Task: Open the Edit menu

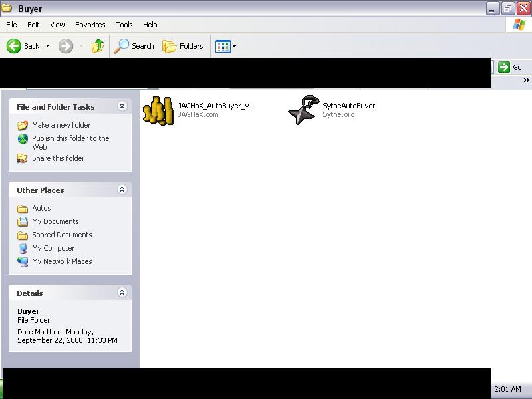Action: coord(33,25)
